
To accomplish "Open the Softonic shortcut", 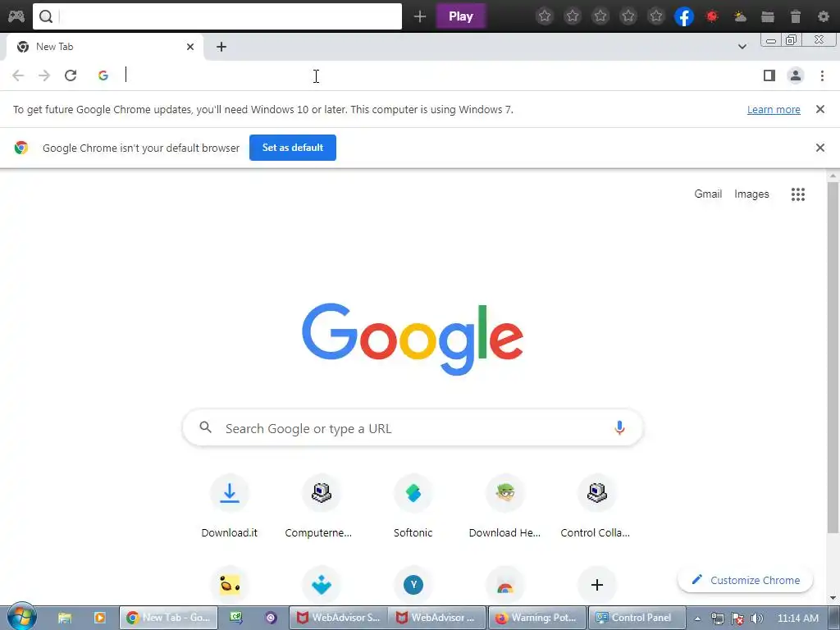I will coord(413,505).
